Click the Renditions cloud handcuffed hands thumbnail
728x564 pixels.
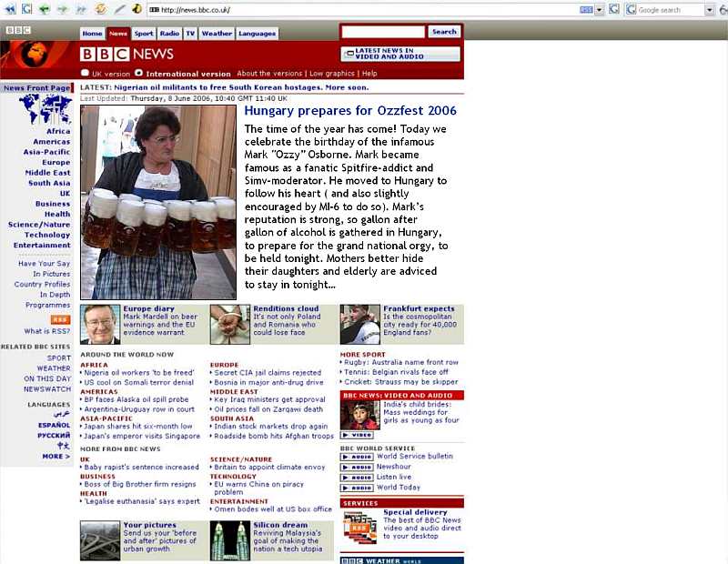[x=230, y=324]
